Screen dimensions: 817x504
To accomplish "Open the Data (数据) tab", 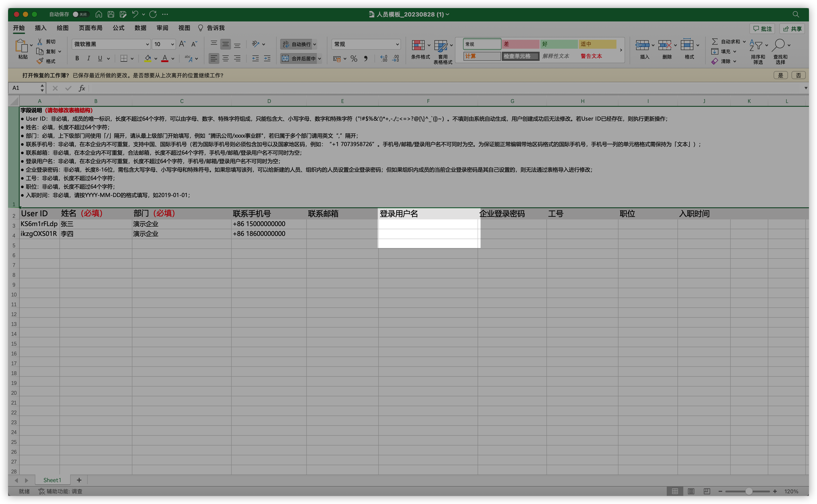I will pos(140,28).
